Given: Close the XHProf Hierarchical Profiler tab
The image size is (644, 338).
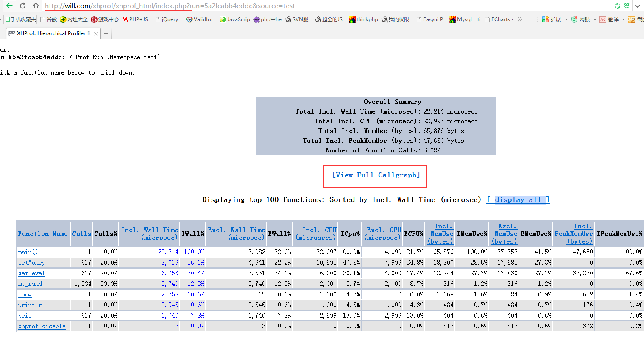Looking at the screenshot, I should click(x=96, y=33).
